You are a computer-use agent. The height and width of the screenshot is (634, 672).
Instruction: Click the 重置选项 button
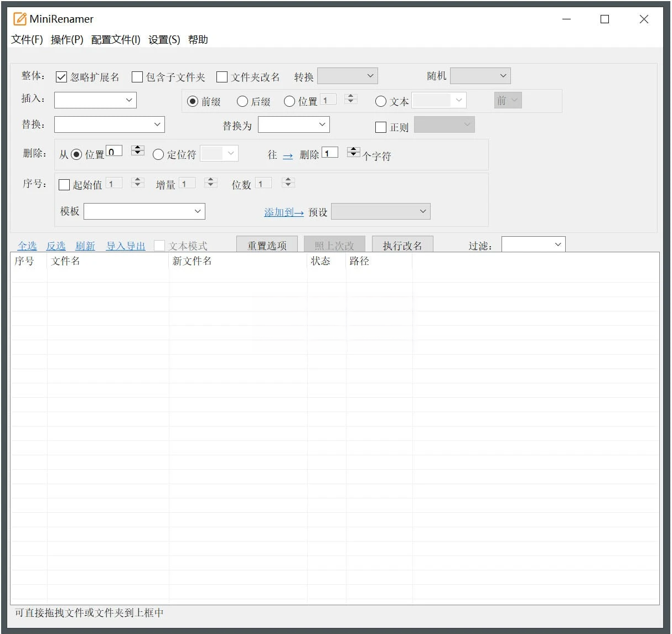click(267, 245)
